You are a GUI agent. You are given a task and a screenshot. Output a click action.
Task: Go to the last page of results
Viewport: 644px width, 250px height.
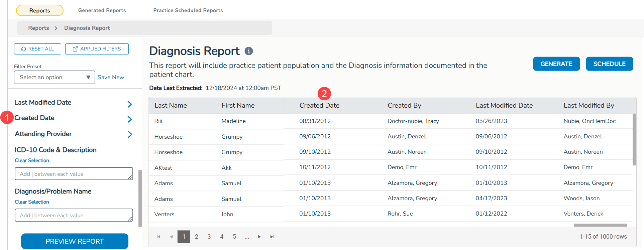(272, 237)
